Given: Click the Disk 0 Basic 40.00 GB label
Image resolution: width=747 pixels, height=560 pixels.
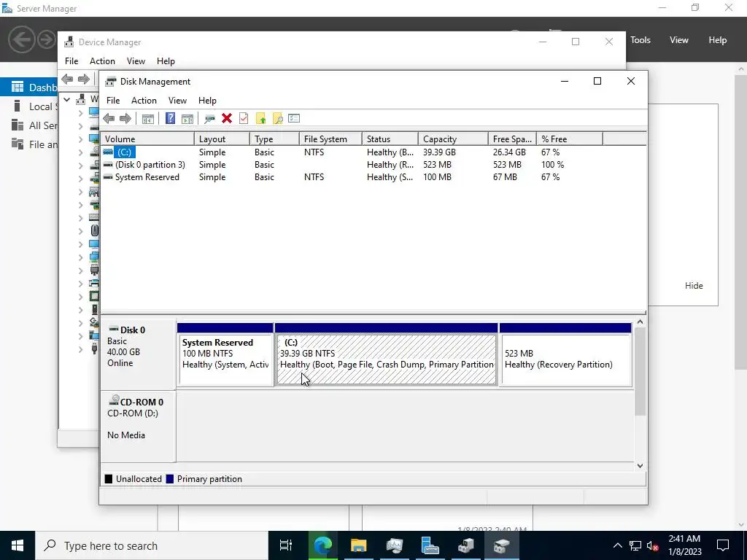Looking at the screenshot, I should (138, 354).
